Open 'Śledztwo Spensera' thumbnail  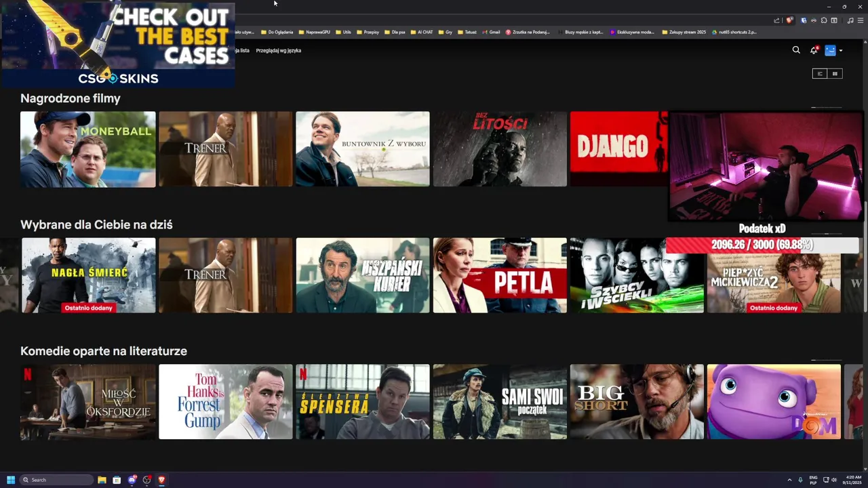tap(363, 402)
